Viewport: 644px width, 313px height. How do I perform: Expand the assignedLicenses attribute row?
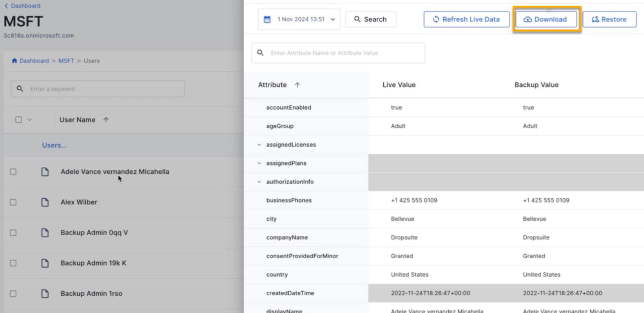pyautogui.click(x=259, y=145)
